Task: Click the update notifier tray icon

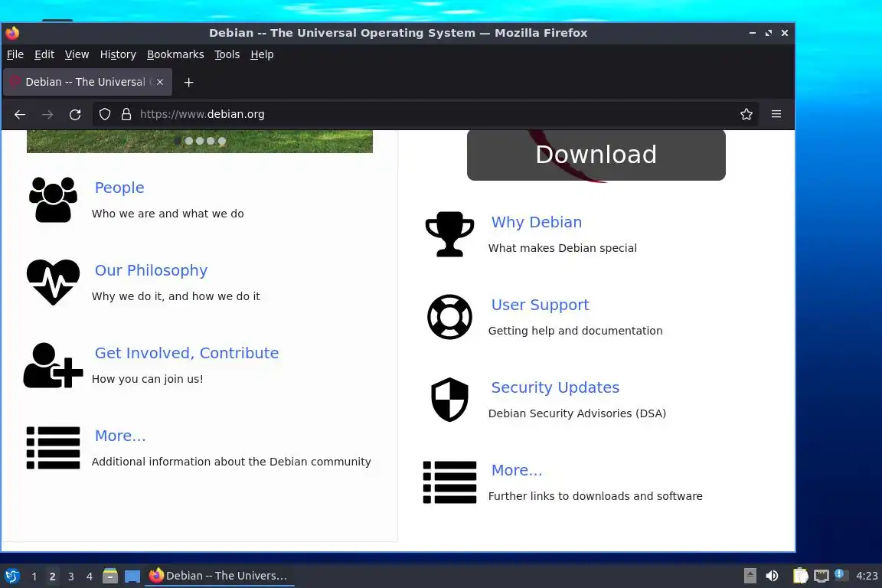Action: [x=839, y=574]
